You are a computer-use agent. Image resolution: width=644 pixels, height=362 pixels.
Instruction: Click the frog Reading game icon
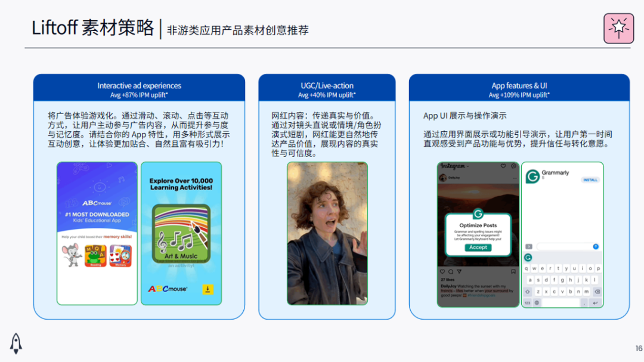[95, 256]
